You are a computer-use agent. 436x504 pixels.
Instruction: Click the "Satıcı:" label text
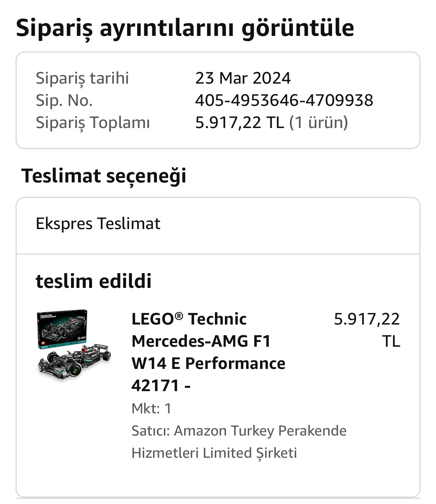click(x=151, y=431)
